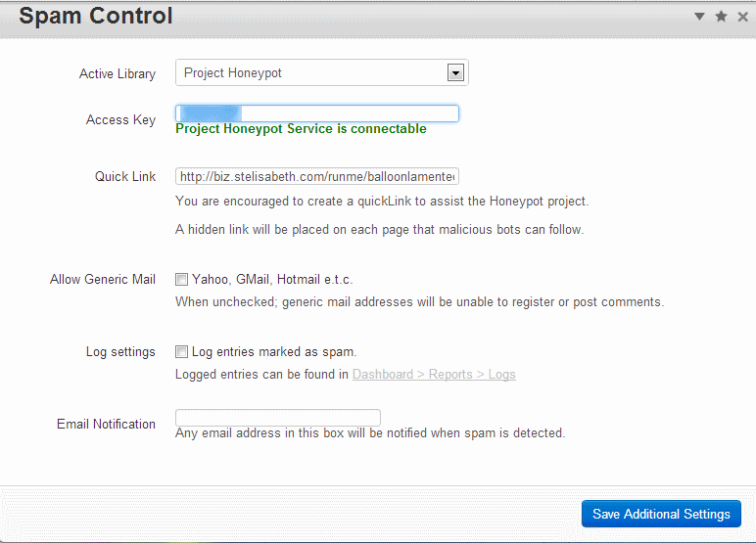
Task: Click the Email Notification text box
Action: pyautogui.click(x=278, y=418)
